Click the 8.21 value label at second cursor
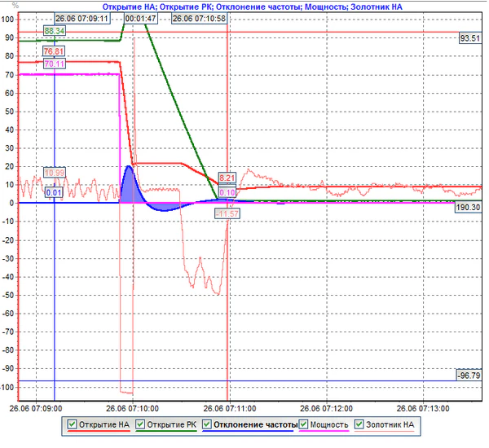This screenshot has height=448, width=489. click(227, 178)
